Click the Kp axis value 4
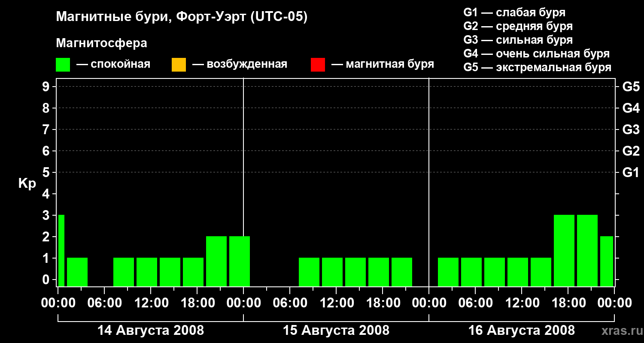This screenshot has height=343, width=644. coord(46,194)
